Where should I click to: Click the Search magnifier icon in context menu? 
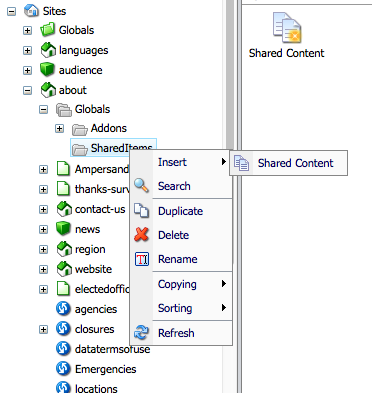pyautogui.click(x=141, y=185)
